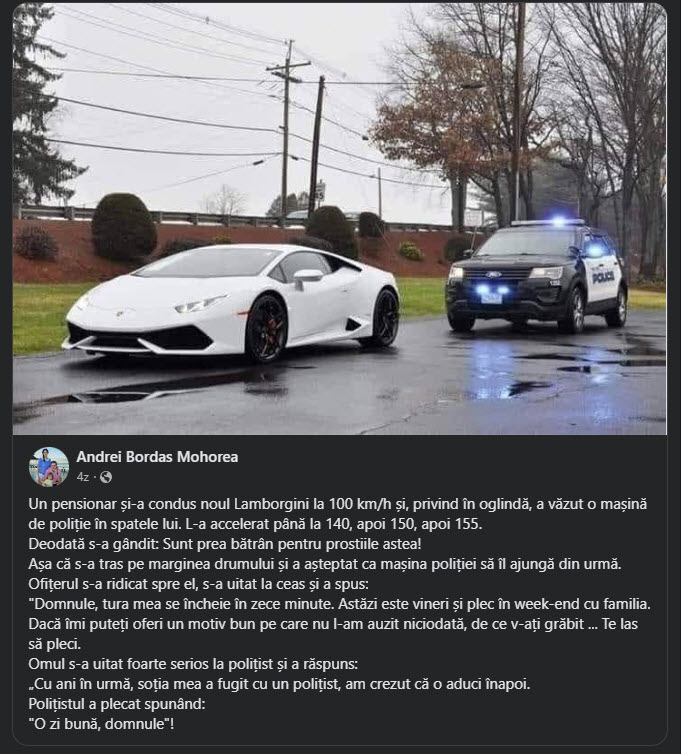The width and height of the screenshot is (681, 754).
Task: Click the police SUV in the photo
Action: coord(536,276)
